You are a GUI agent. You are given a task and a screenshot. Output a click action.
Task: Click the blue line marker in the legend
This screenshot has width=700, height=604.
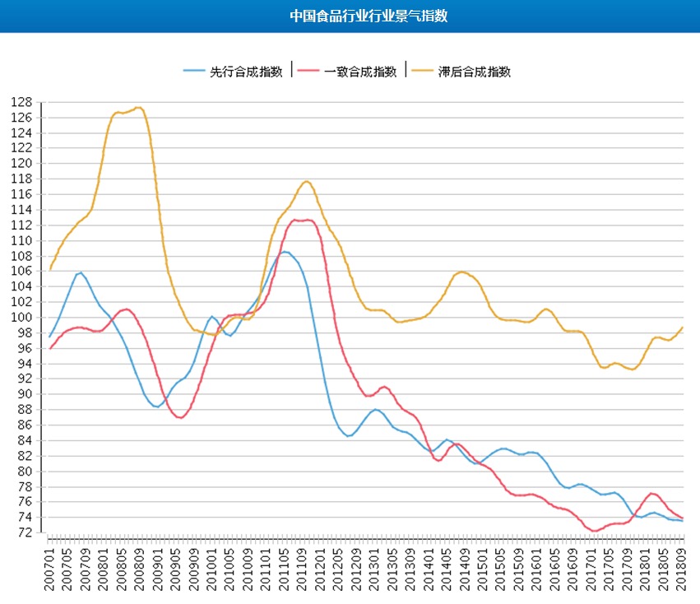194,72
